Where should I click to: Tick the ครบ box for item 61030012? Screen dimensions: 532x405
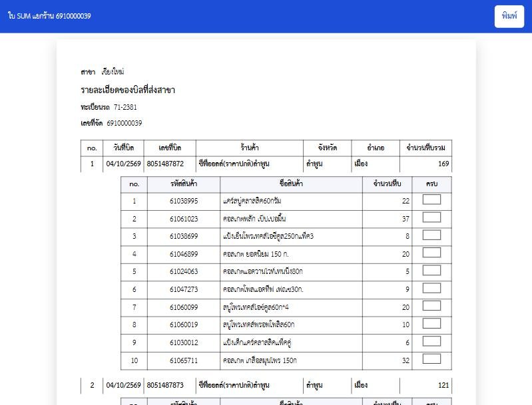coord(431,341)
